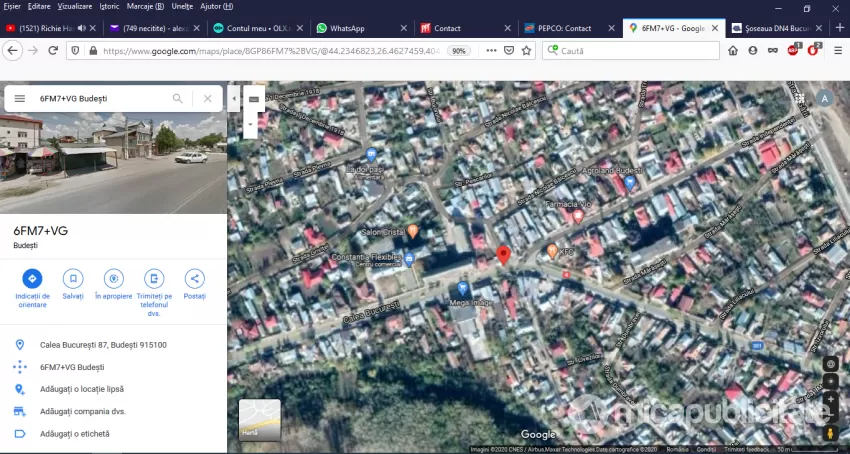Reset the 90% zoom indicator
Image resolution: width=850 pixels, height=454 pixels.
[458, 50]
